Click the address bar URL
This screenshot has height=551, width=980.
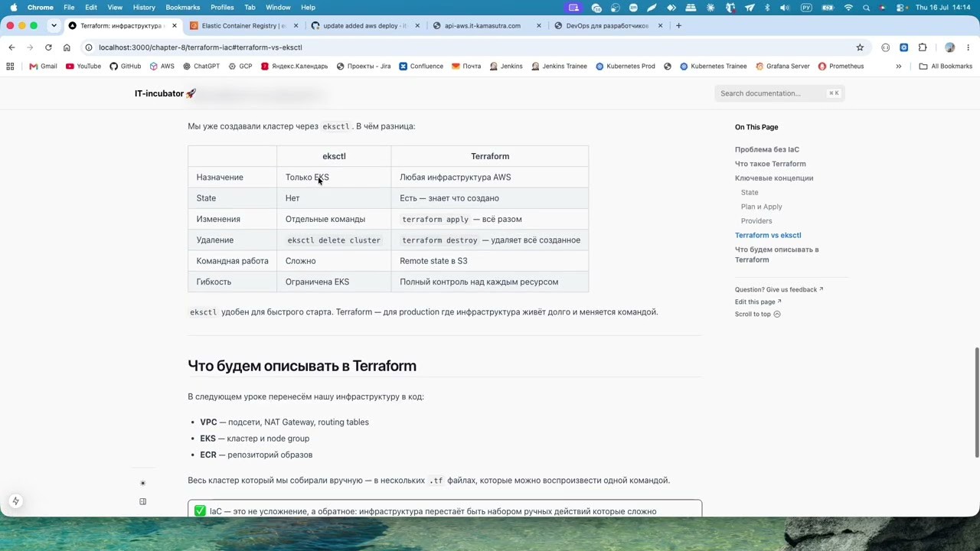point(200,47)
